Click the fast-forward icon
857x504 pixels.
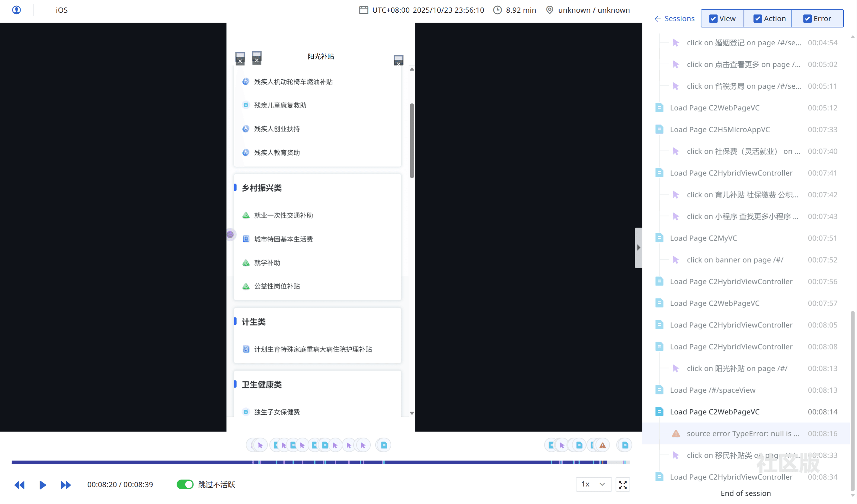pos(66,485)
